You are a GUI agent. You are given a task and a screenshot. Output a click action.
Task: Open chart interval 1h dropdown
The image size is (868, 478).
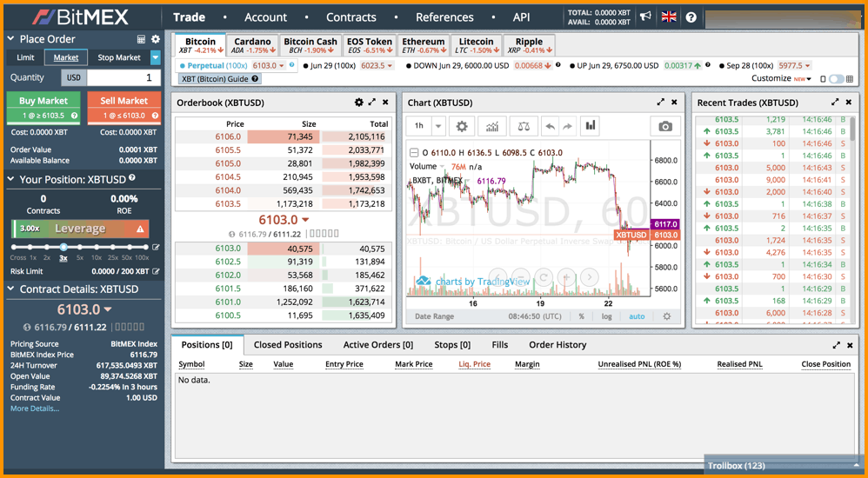point(438,126)
